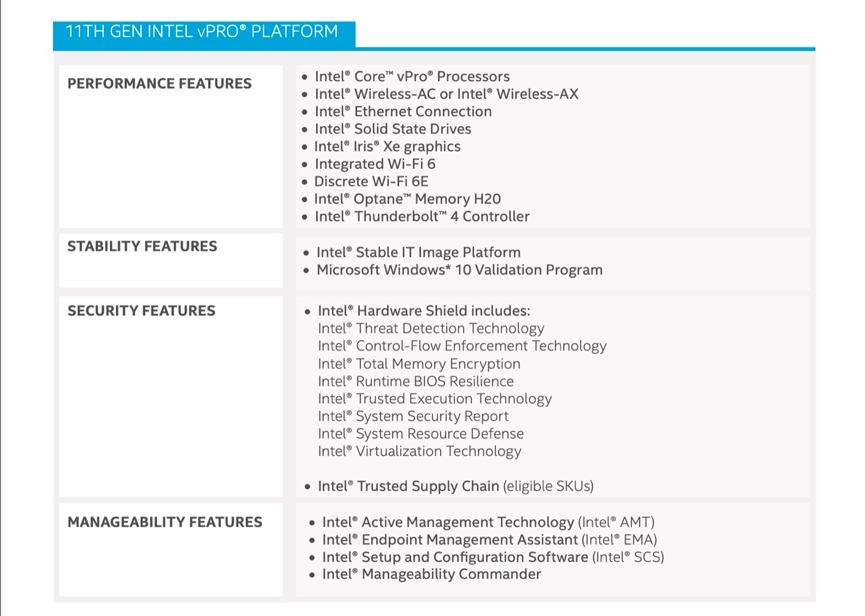
Task: Click Microsoft Windows 10 Validation Program line
Action: pos(459,270)
